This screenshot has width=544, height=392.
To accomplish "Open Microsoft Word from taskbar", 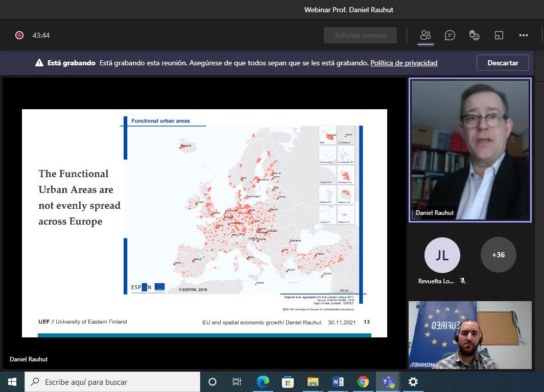I will pos(338,382).
